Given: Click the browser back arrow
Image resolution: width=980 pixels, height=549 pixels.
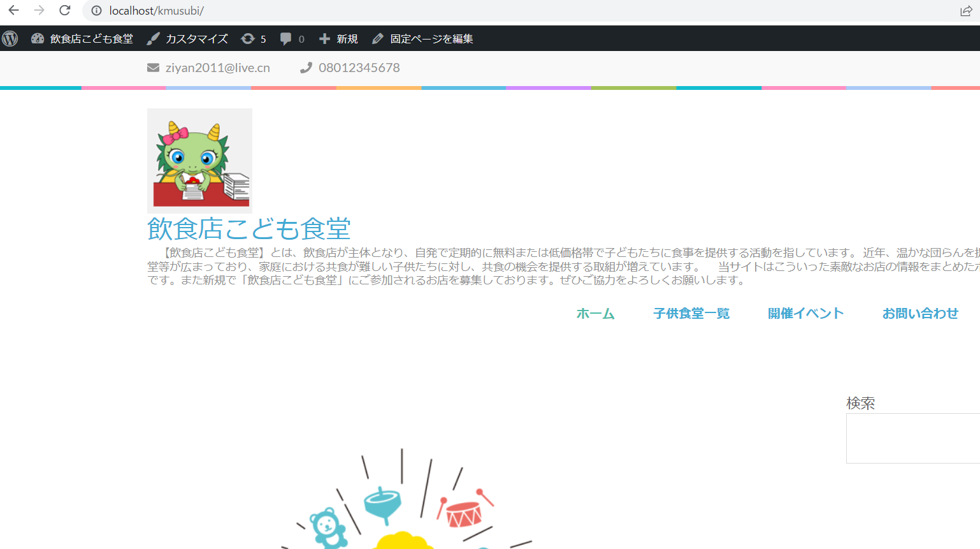Looking at the screenshot, I should 13,11.
